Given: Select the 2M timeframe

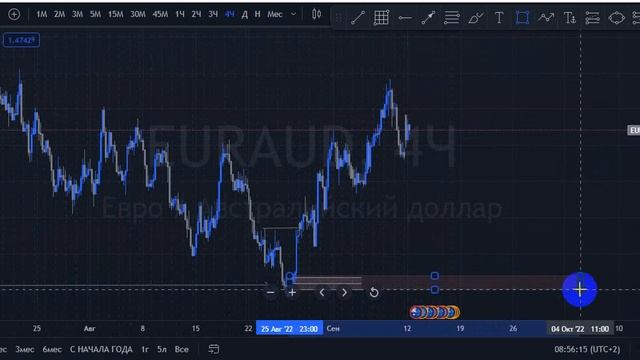Looking at the screenshot, I should (60, 15).
